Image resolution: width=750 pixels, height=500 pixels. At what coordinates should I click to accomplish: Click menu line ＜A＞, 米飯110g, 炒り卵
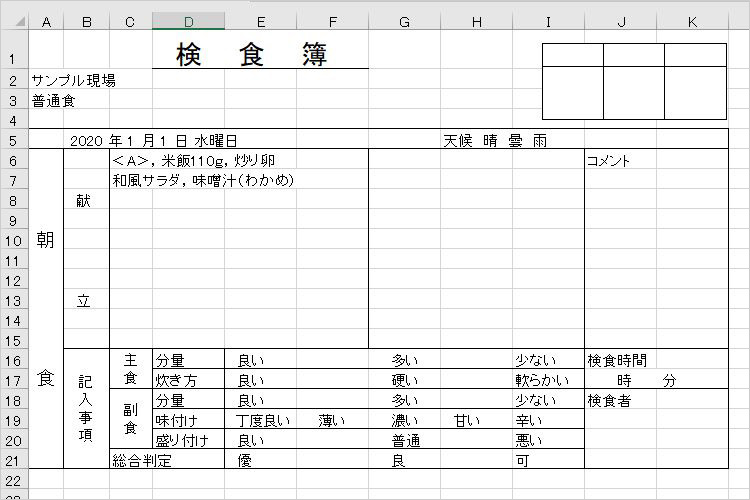coord(194,161)
